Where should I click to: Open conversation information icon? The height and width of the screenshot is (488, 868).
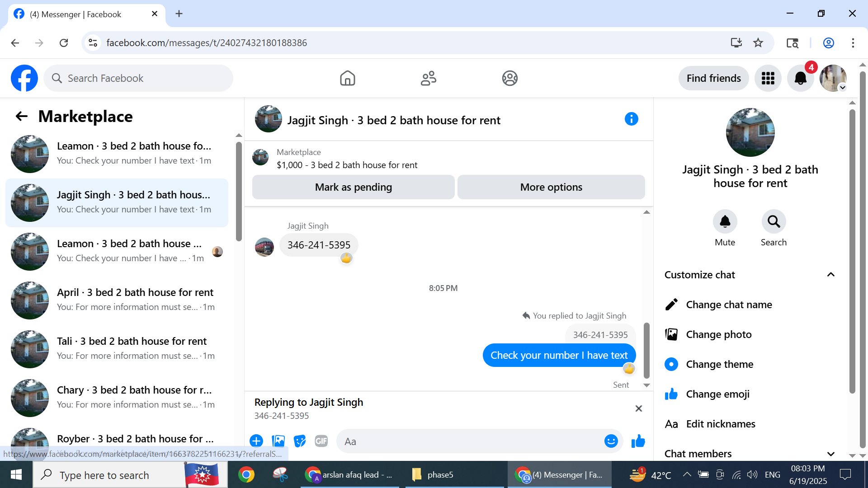[x=631, y=119]
